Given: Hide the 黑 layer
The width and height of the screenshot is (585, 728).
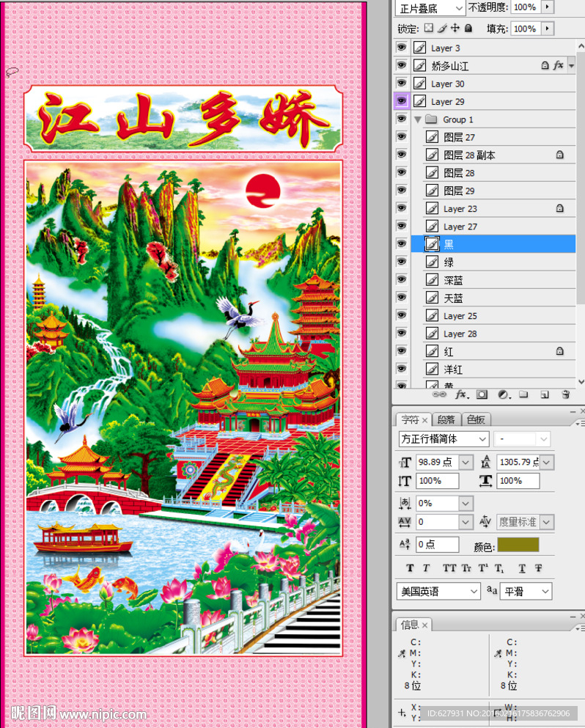Looking at the screenshot, I should (x=401, y=243).
